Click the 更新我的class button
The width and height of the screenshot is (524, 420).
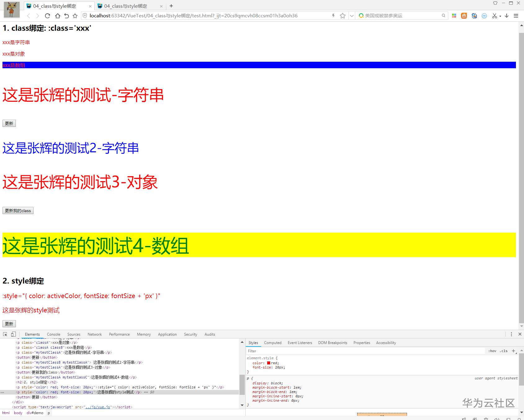pos(18,211)
